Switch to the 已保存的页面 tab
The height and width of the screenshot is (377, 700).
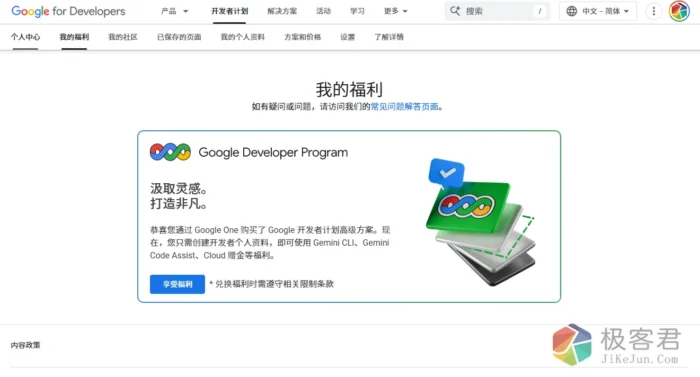[179, 37]
